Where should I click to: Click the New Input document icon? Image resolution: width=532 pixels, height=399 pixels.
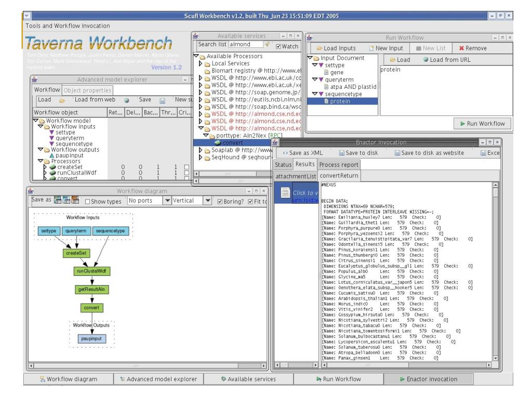pos(371,48)
